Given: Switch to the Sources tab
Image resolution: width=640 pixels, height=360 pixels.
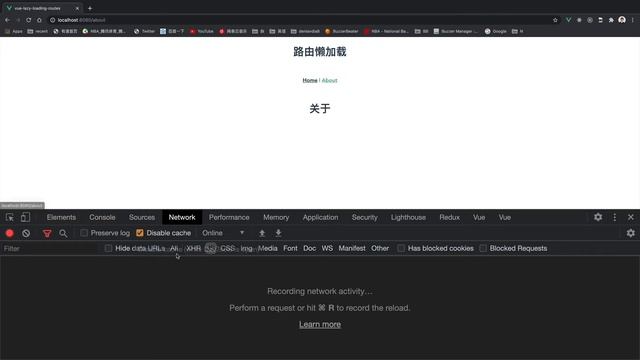Looking at the screenshot, I should tap(142, 218).
